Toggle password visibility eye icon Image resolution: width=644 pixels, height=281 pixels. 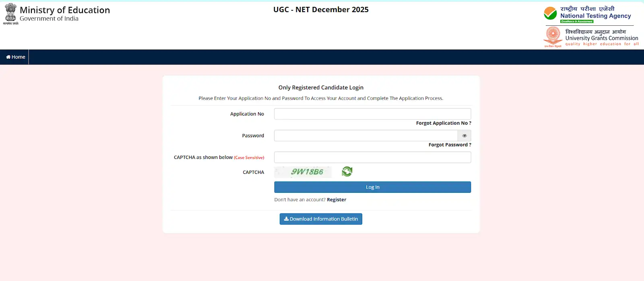(x=464, y=136)
